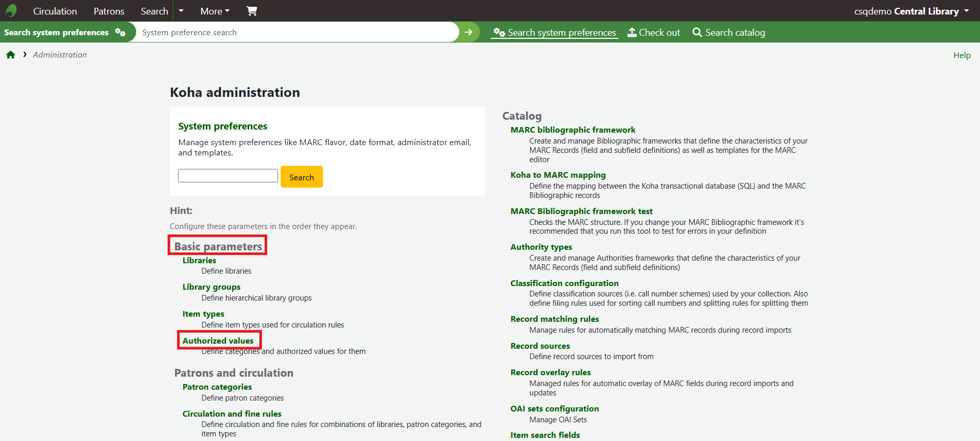
Task: Click the Koha leaf logo icon
Action: [11, 11]
